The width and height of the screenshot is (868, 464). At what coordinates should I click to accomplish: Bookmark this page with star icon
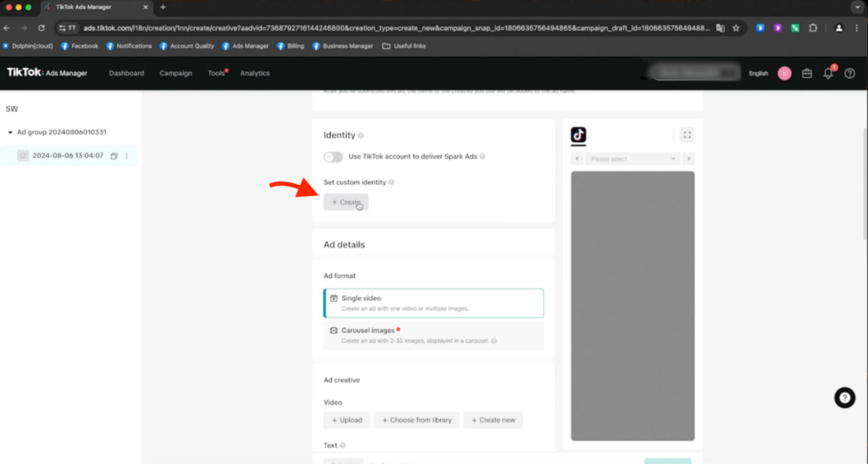[x=736, y=28]
